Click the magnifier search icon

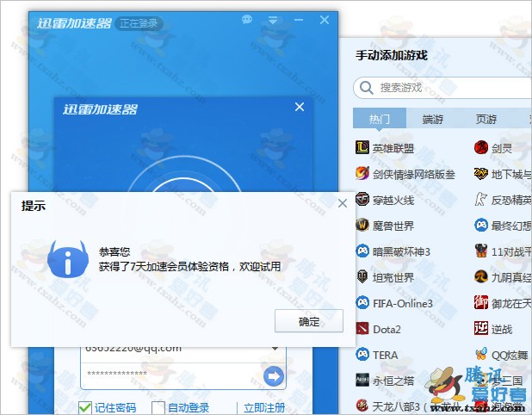[367, 88]
